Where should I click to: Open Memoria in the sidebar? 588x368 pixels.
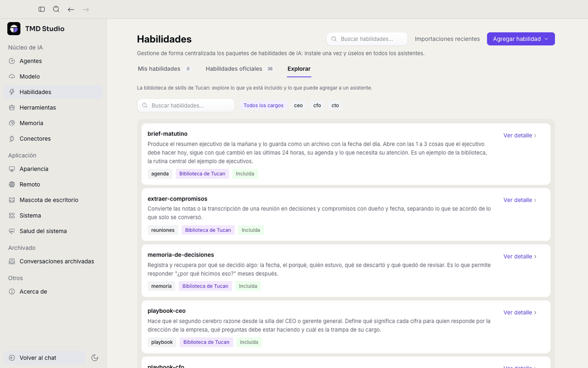tap(53, 123)
